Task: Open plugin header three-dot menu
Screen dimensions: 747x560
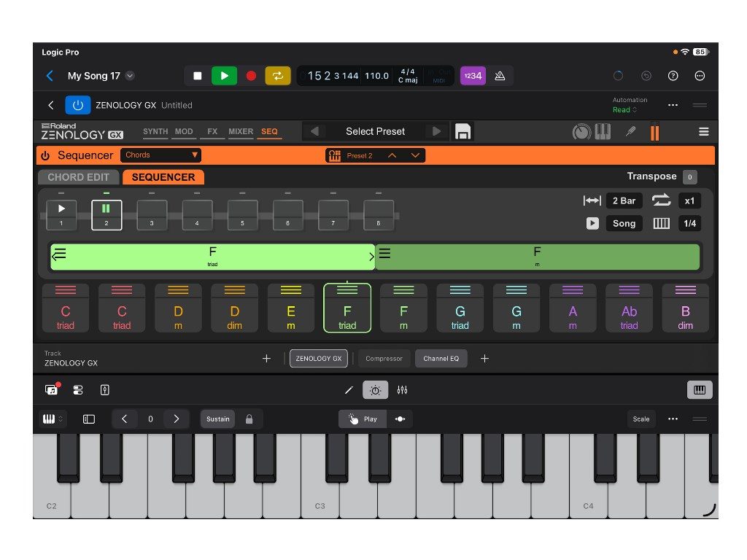Action: point(673,105)
